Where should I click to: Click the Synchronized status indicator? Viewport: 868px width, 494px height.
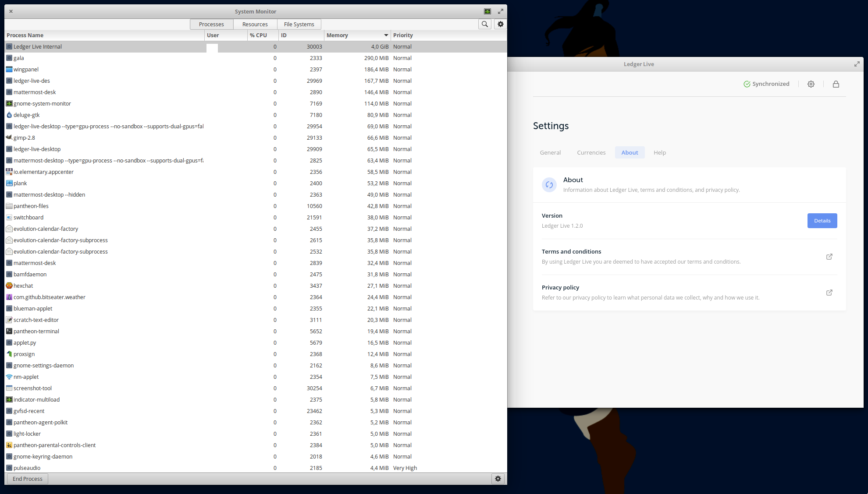766,84
